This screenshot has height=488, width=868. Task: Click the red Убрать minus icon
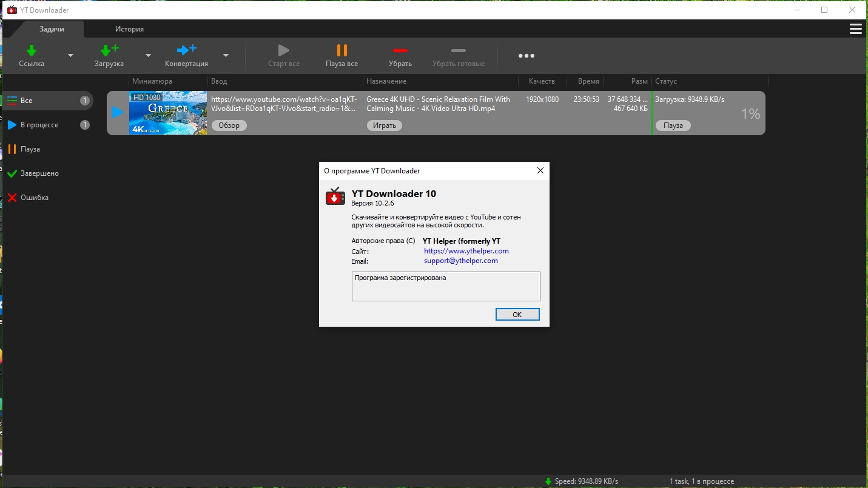tap(400, 50)
